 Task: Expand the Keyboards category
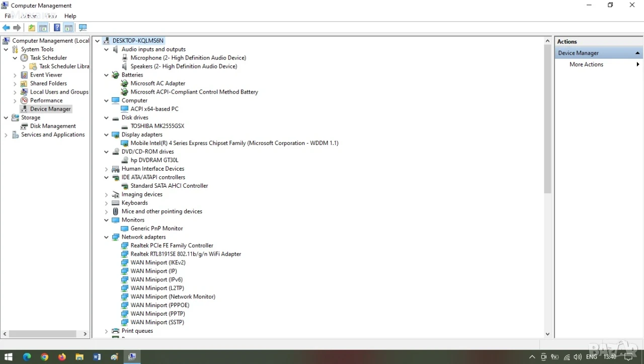[106, 203]
